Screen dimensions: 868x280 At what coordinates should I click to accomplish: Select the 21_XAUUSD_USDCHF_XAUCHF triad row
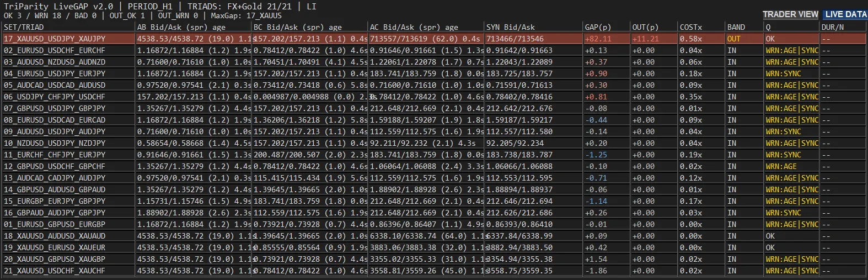click(x=434, y=271)
